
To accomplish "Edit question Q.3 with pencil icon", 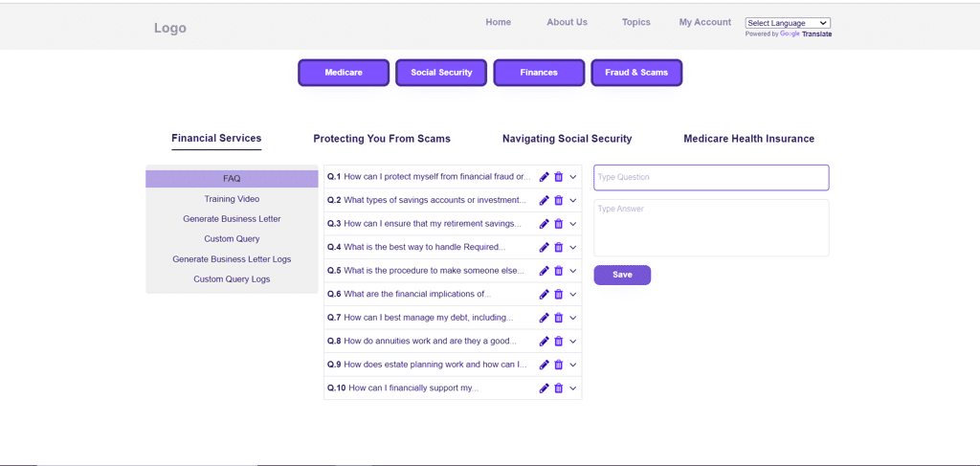I will tap(545, 224).
